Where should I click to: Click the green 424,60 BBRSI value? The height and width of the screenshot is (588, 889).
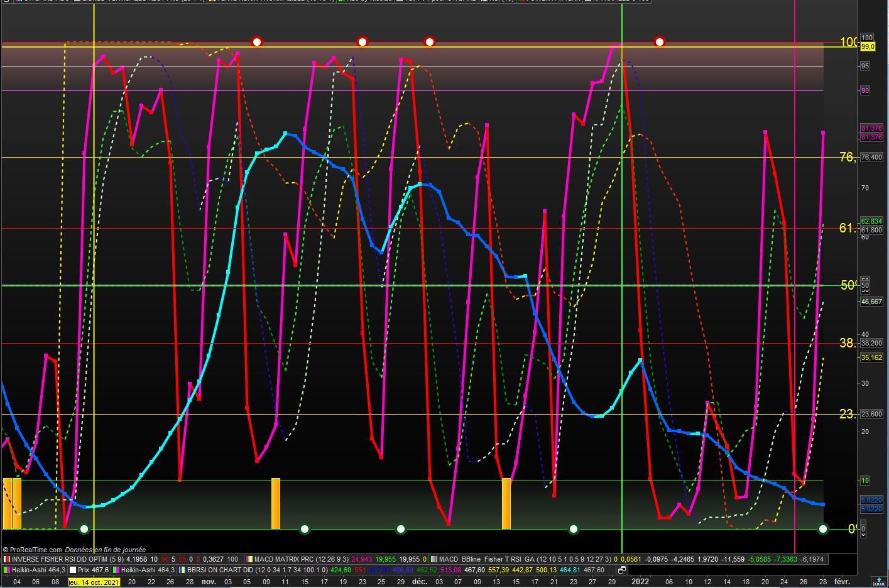[x=341, y=570]
